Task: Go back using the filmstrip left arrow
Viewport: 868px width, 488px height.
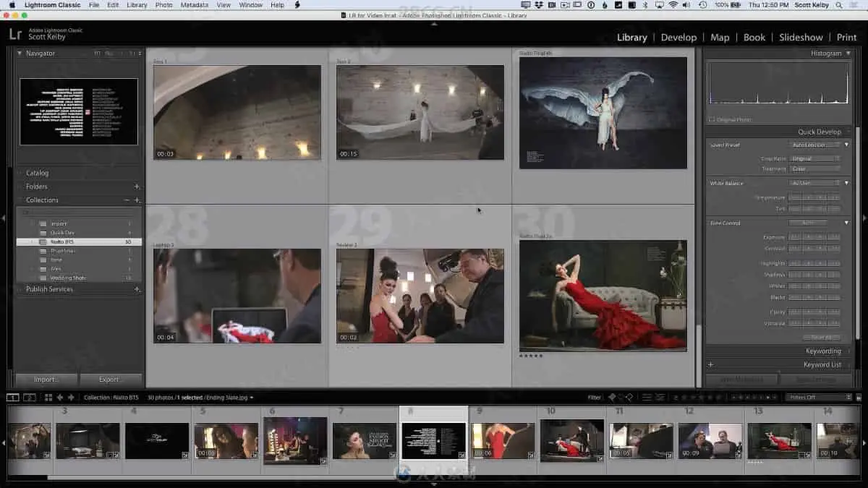Action: (x=60, y=397)
